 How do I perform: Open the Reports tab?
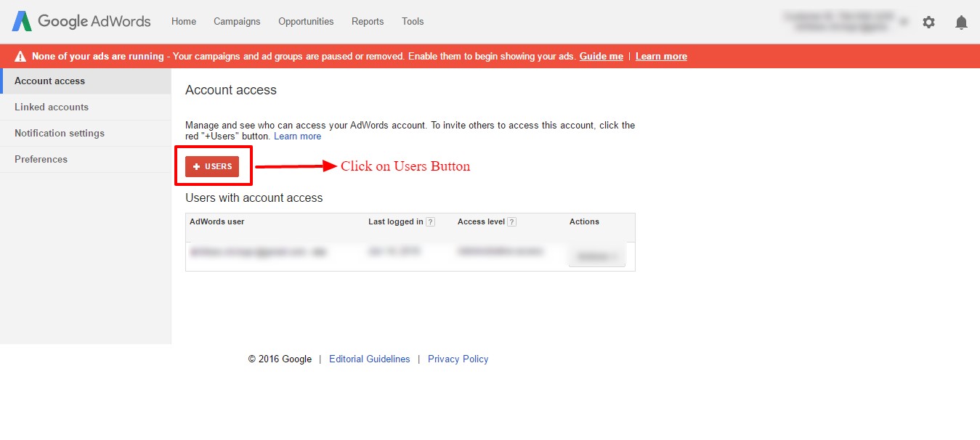coord(368,22)
